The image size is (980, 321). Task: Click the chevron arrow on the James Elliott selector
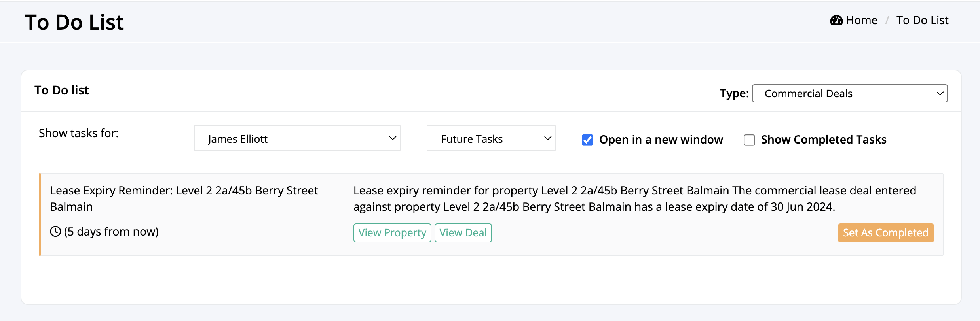point(393,138)
